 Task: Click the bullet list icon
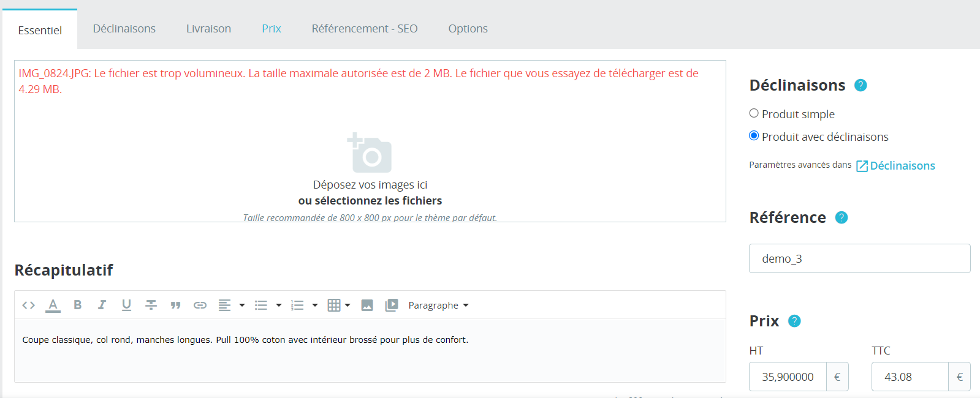(x=261, y=305)
